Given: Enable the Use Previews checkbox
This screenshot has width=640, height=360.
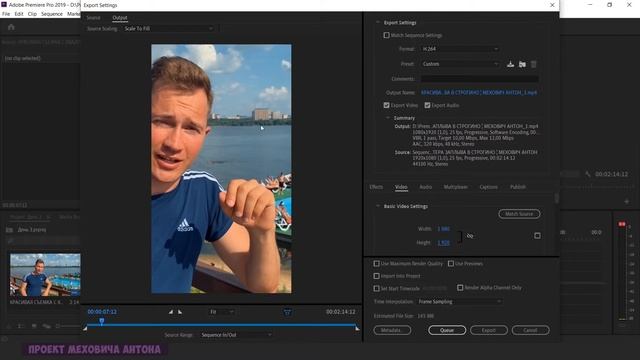Looking at the screenshot, I should pos(451,264).
